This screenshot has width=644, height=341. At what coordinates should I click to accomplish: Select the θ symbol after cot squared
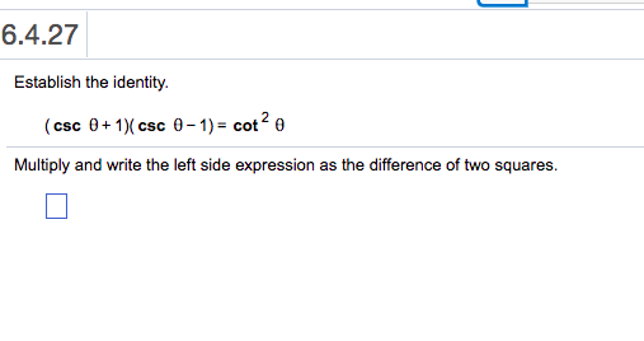tap(280, 125)
